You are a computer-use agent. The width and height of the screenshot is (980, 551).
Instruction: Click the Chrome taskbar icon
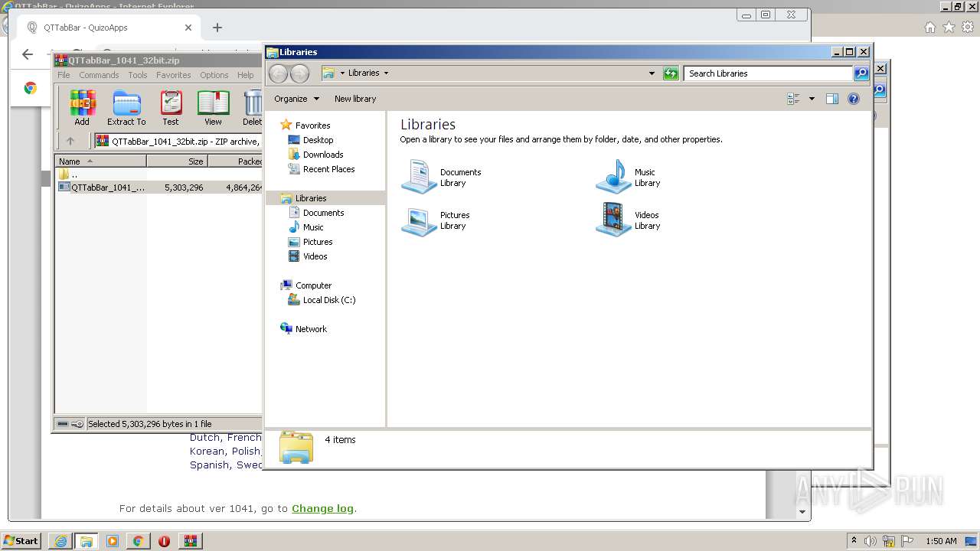[138, 541]
